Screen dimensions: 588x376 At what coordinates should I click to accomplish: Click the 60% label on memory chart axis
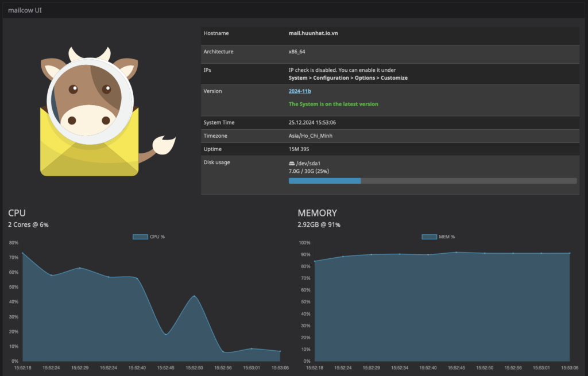coord(305,290)
